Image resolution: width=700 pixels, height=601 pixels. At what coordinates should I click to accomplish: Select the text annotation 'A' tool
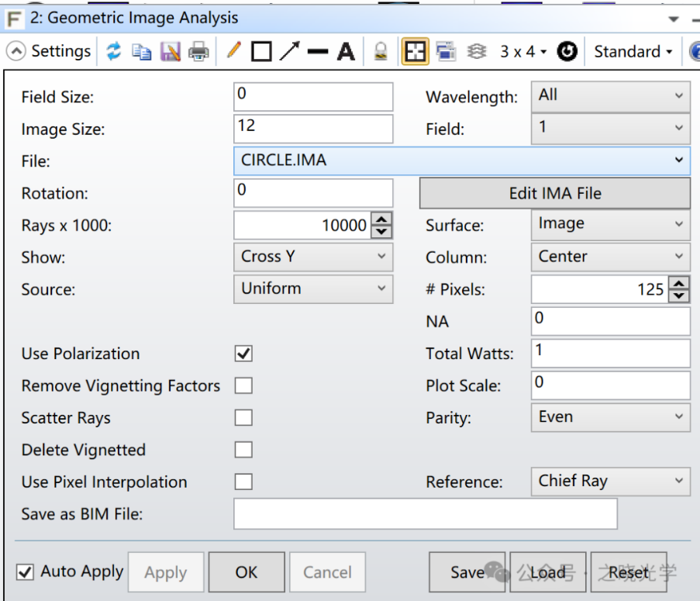(x=346, y=52)
